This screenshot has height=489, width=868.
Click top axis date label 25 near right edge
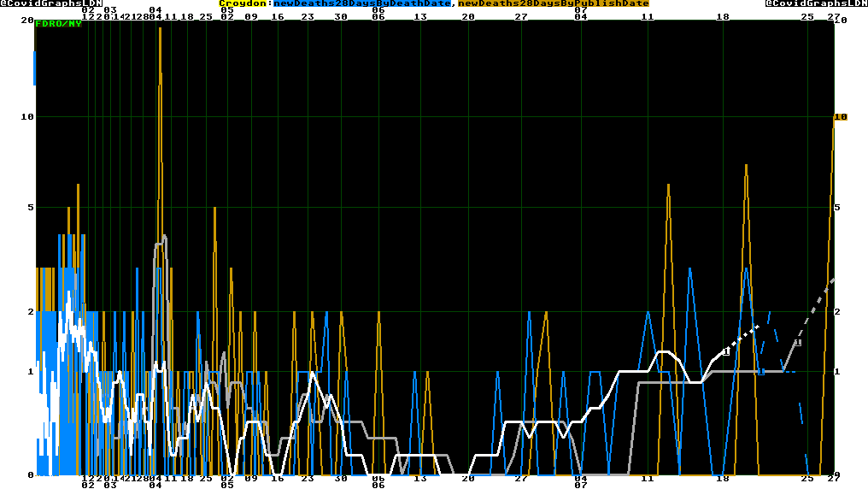coord(807,17)
